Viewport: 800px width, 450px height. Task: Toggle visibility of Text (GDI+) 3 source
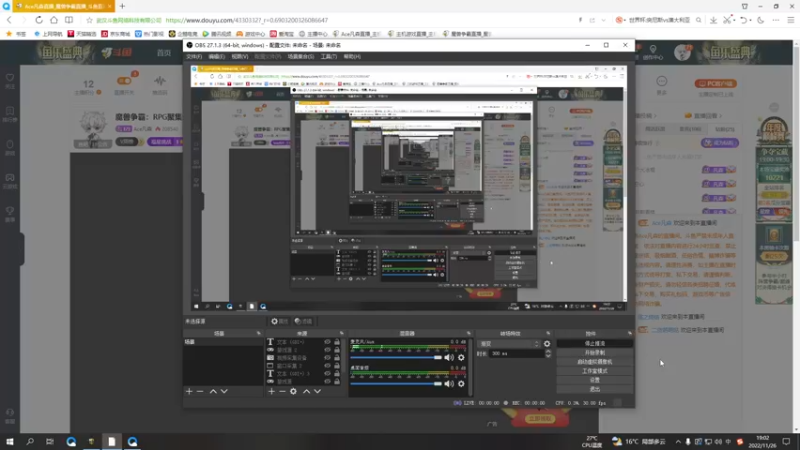point(328,373)
